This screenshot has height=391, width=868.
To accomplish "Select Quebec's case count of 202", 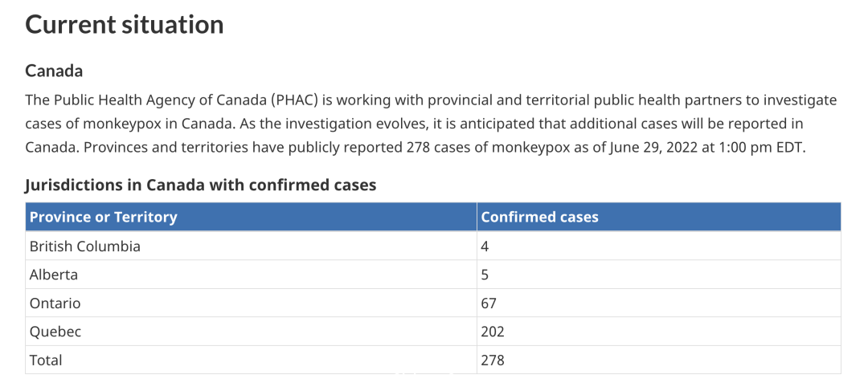I will click(x=493, y=332).
